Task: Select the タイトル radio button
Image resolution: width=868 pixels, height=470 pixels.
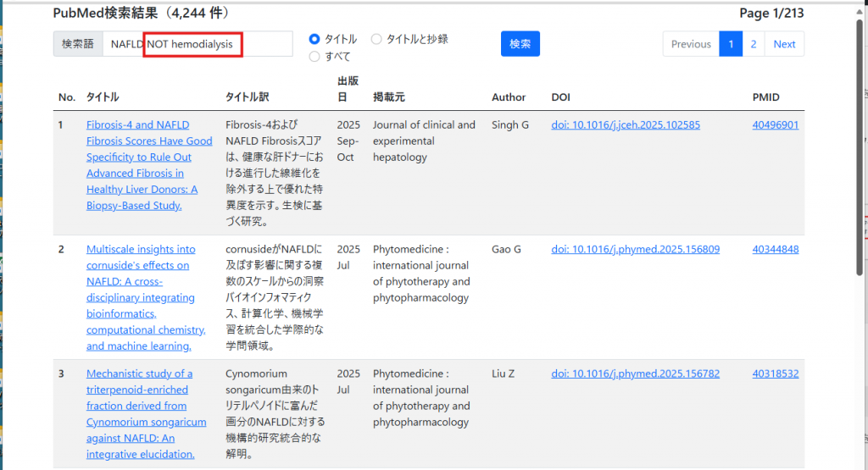Action: coord(314,39)
